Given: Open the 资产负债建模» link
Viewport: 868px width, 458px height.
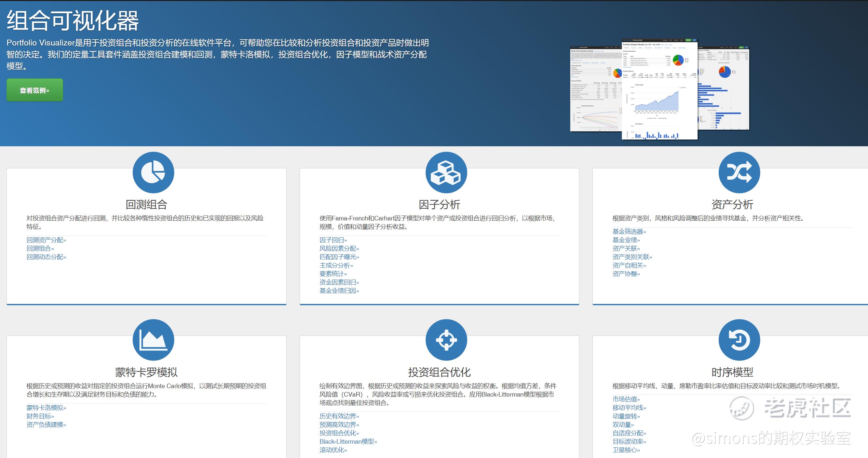Looking at the screenshot, I should coord(47,425).
